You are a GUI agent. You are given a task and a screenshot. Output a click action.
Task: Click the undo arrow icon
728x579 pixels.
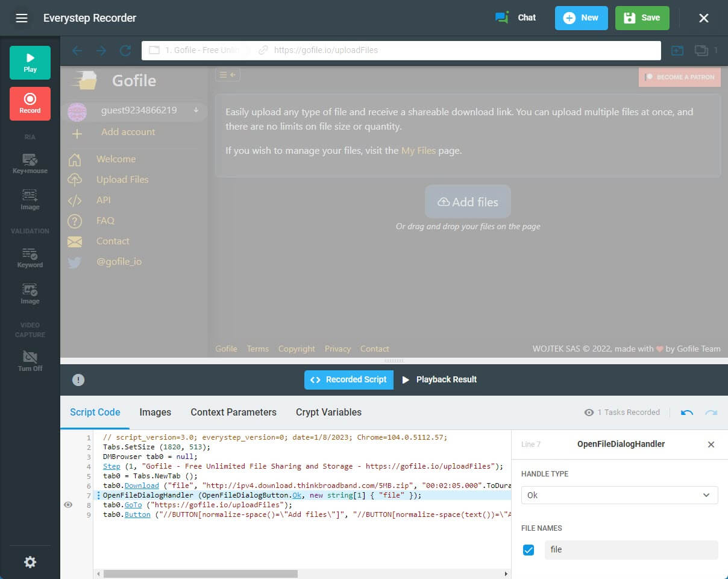pyautogui.click(x=686, y=413)
